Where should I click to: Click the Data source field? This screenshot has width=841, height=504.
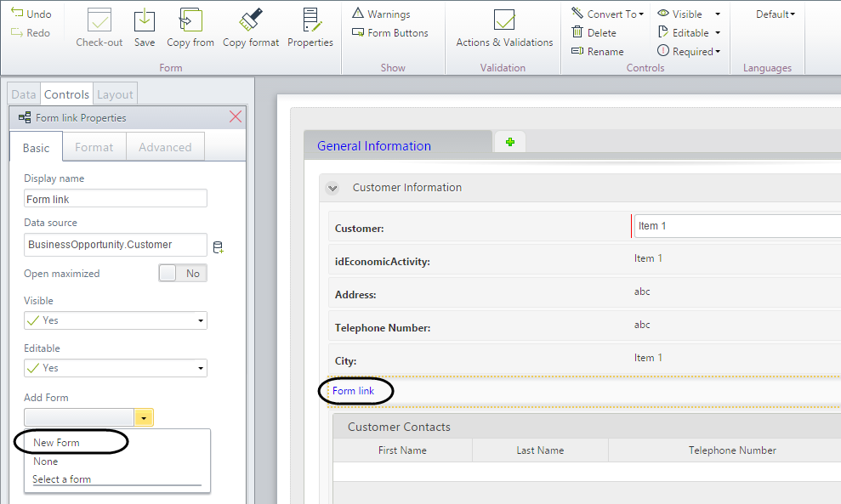click(x=116, y=245)
